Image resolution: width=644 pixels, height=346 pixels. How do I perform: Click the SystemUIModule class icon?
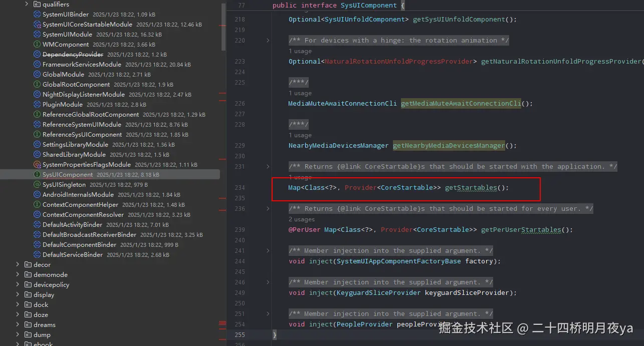coord(37,35)
